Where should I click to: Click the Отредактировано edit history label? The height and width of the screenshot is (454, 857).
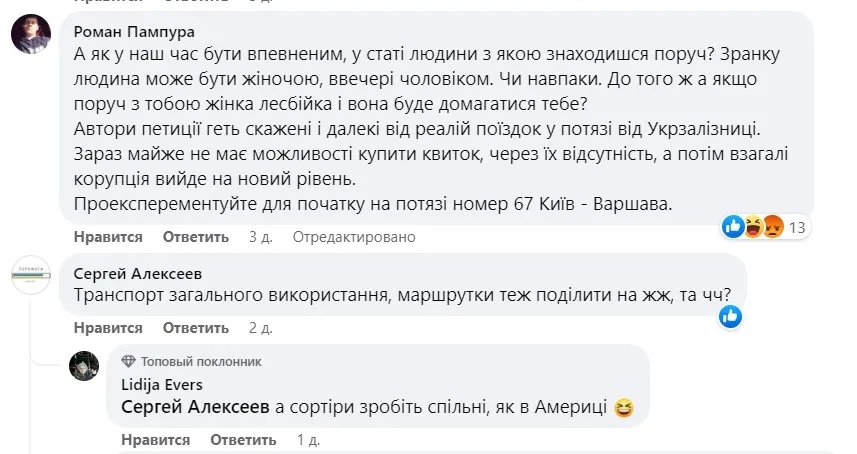point(354,238)
